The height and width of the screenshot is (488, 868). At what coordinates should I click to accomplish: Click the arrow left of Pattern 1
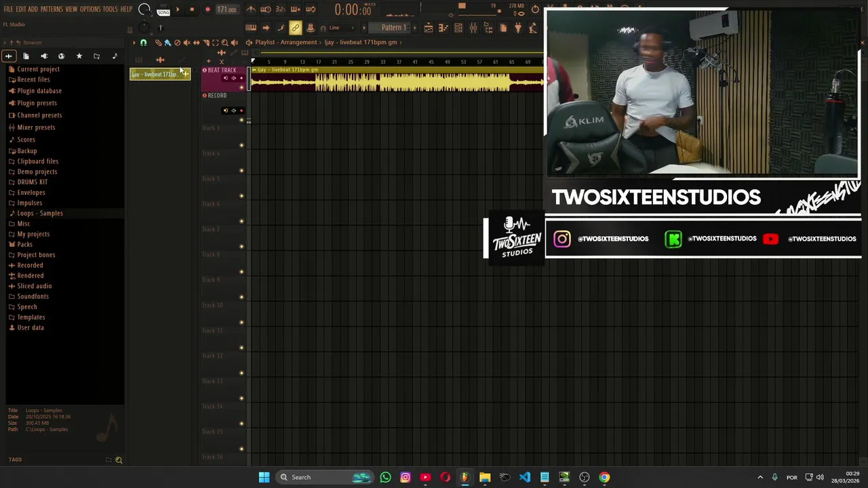pyautogui.click(x=364, y=28)
